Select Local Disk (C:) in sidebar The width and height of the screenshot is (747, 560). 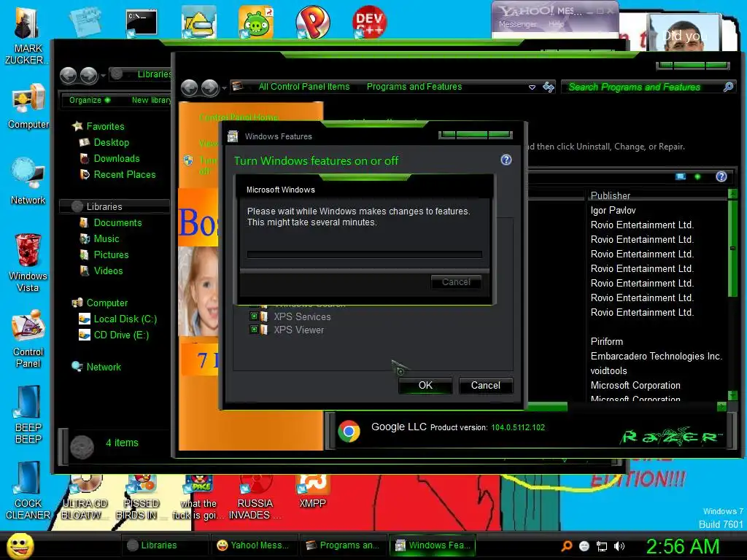[125, 319]
